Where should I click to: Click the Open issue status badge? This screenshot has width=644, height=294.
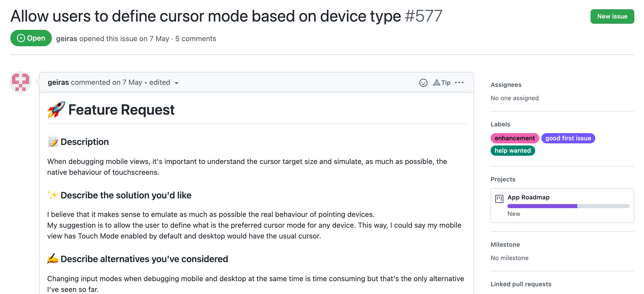(x=31, y=38)
